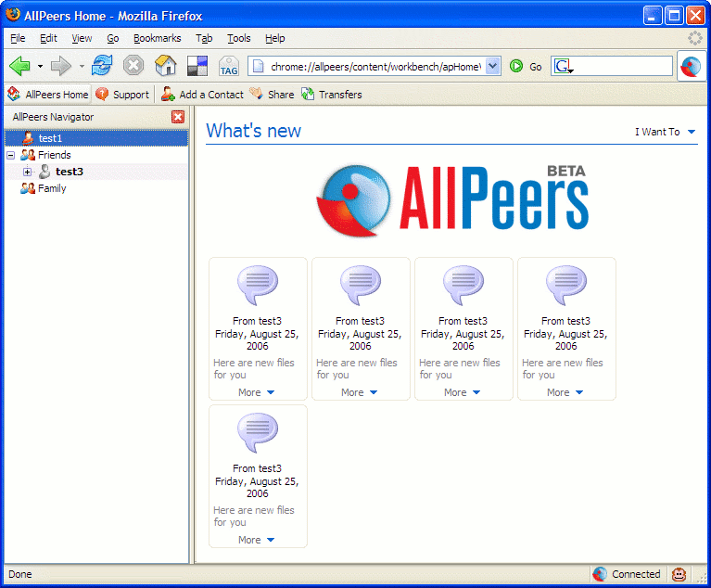Click the speech bubble icon on third card
The width and height of the screenshot is (711, 588).
point(463,285)
